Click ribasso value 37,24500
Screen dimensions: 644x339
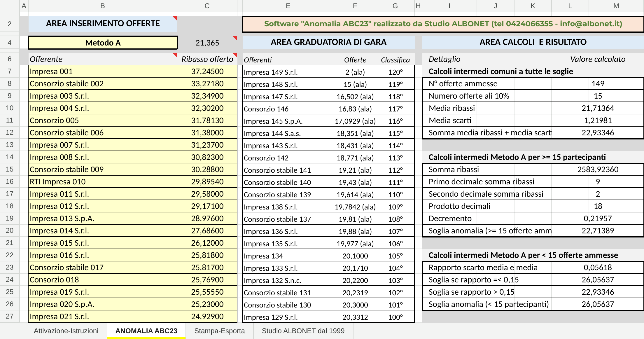pyautogui.click(x=207, y=71)
